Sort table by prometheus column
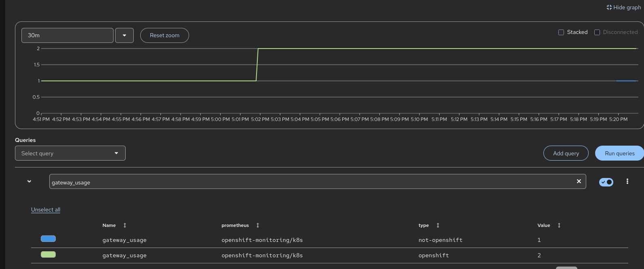644x269 pixels. click(x=258, y=225)
